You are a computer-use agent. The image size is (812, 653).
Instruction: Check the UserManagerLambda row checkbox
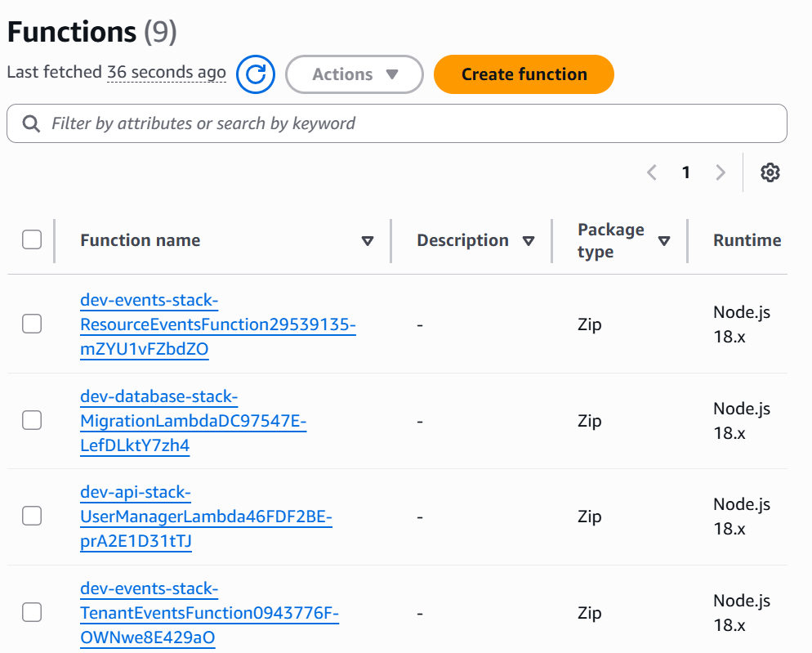coord(32,517)
